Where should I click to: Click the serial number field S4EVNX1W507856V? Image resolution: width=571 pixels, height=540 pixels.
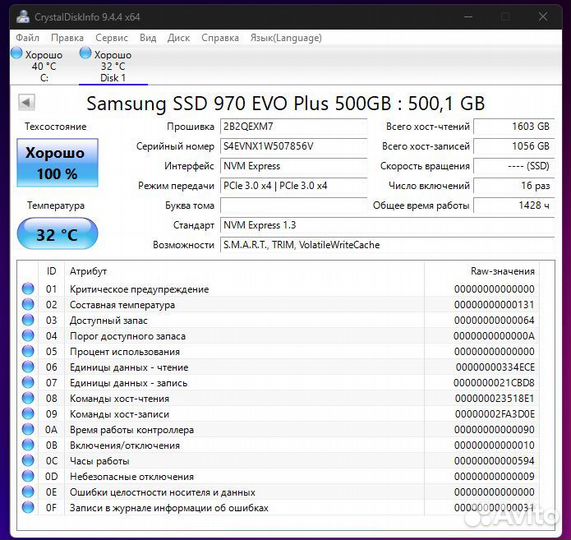[294, 146]
